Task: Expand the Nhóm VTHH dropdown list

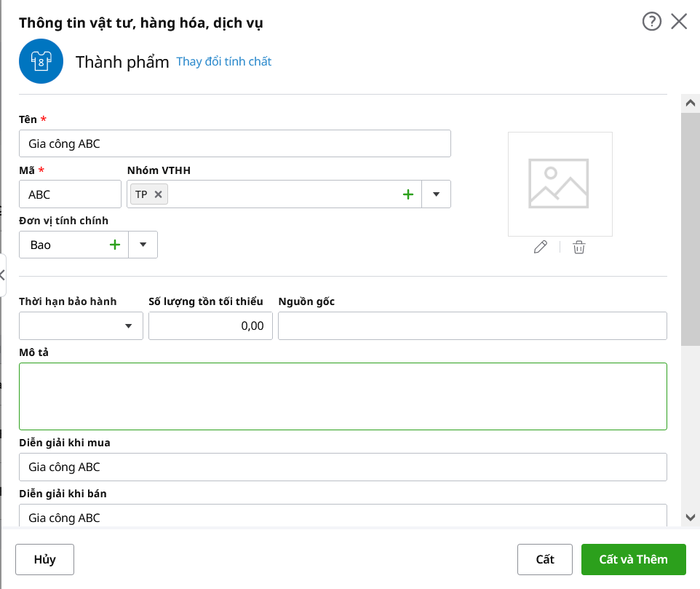Action: coord(437,194)
